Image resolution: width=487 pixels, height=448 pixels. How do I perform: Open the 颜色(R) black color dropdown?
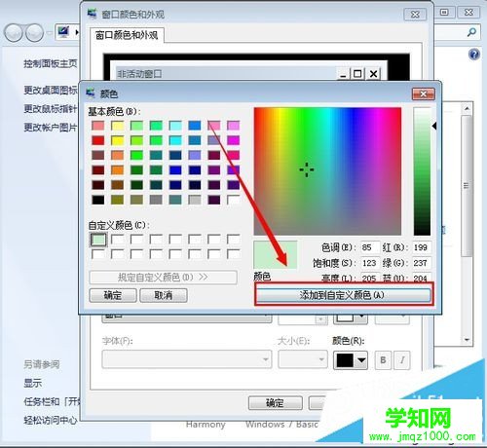(x=351, y=360)
